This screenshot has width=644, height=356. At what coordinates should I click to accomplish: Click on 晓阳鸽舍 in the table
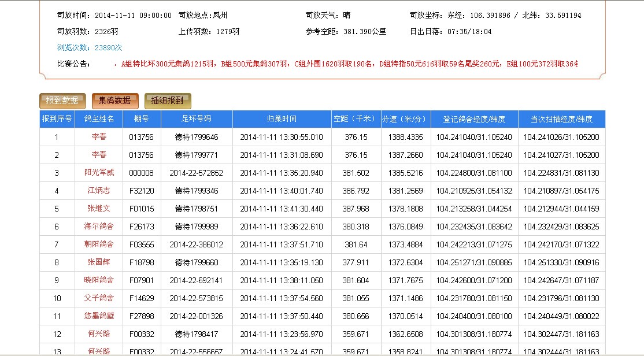click(99, 280)
